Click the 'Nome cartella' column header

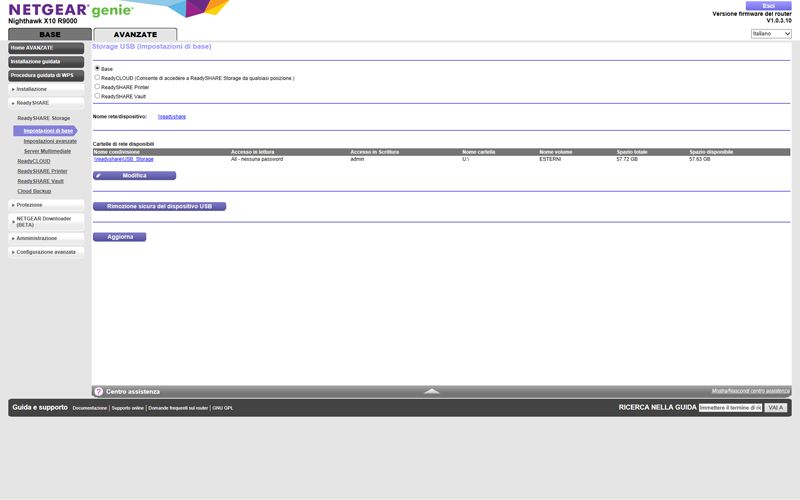click(x=479, y=152)
